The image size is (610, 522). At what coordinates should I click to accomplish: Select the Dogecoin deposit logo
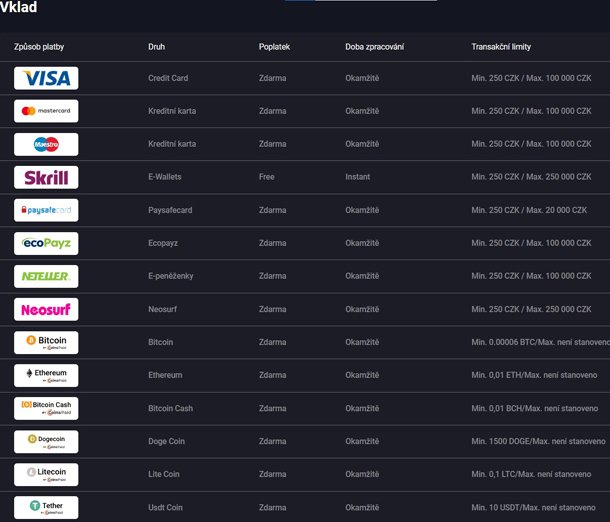coord(46,441)
